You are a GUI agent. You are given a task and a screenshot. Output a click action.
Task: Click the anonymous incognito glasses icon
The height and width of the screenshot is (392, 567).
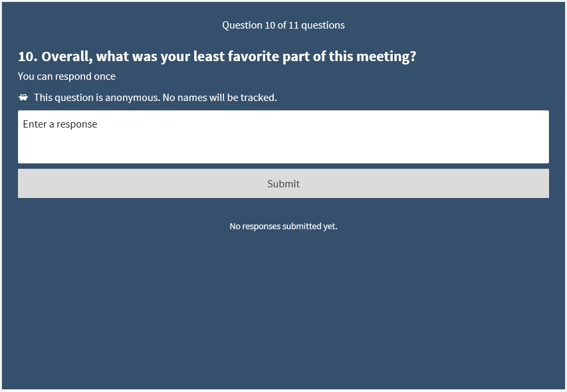[23, 98]
